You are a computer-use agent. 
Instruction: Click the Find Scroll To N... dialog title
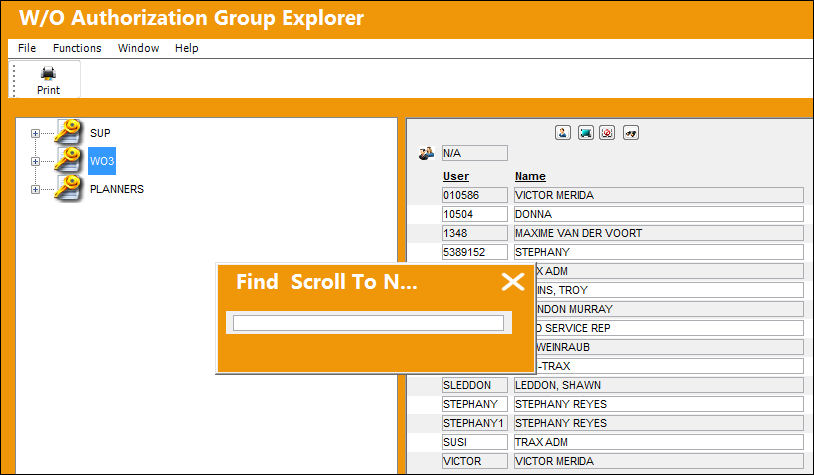[327, 282]
